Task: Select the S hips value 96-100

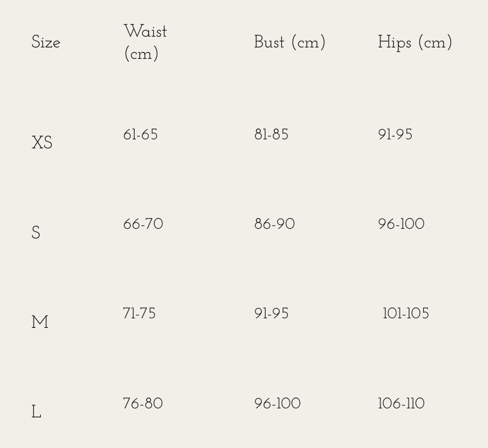Action: point(401,225)
